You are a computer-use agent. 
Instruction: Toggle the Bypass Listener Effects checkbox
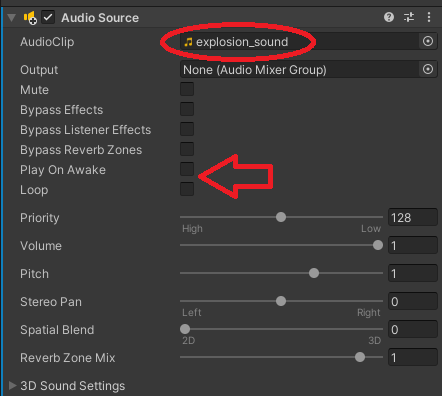tap(187, 129)
